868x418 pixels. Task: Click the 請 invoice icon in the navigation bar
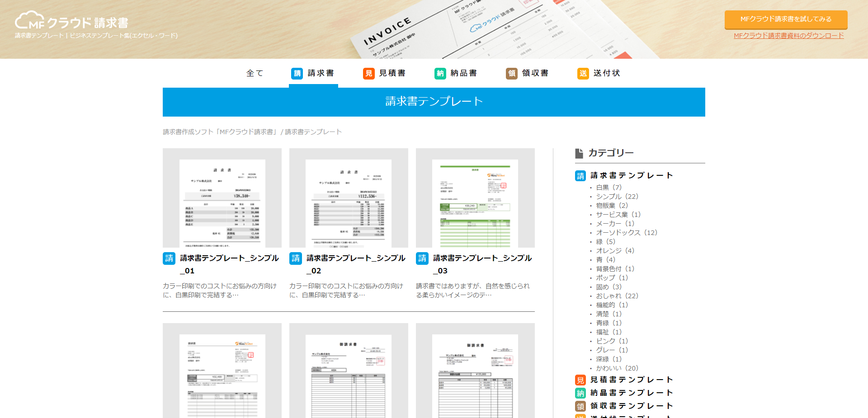coord(297,73)
